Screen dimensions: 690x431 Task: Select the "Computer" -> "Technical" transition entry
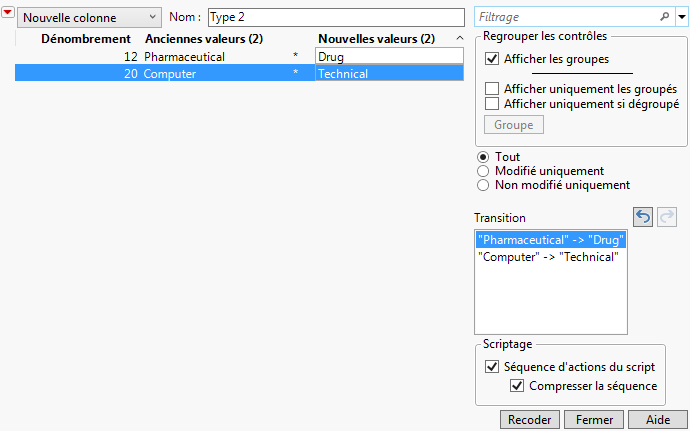point(549,257)
